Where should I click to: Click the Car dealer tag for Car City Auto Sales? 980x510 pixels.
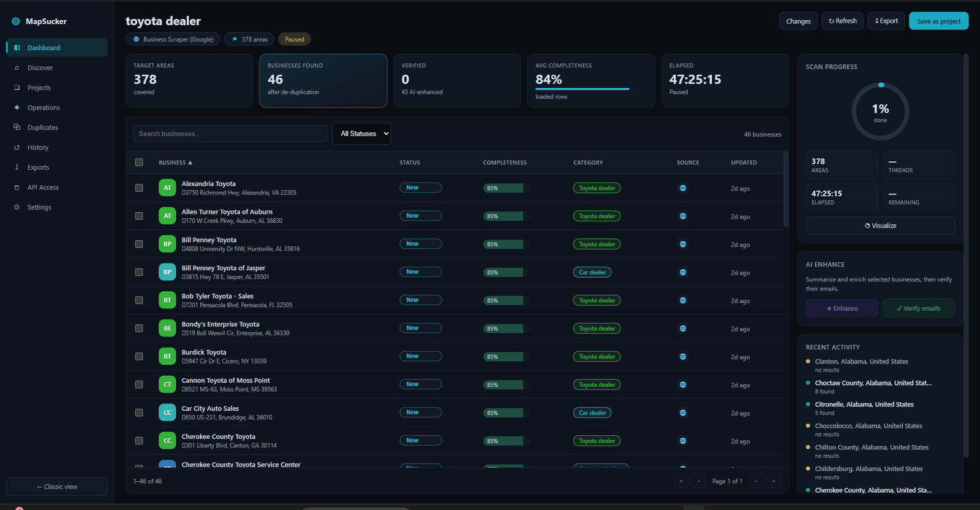pos(592,413)
